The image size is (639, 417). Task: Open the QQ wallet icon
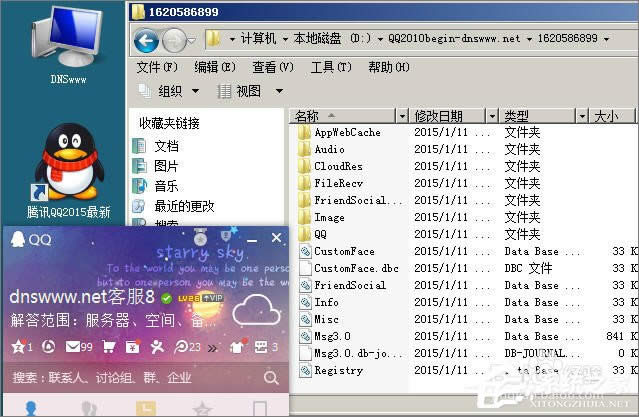pos(130,347)
